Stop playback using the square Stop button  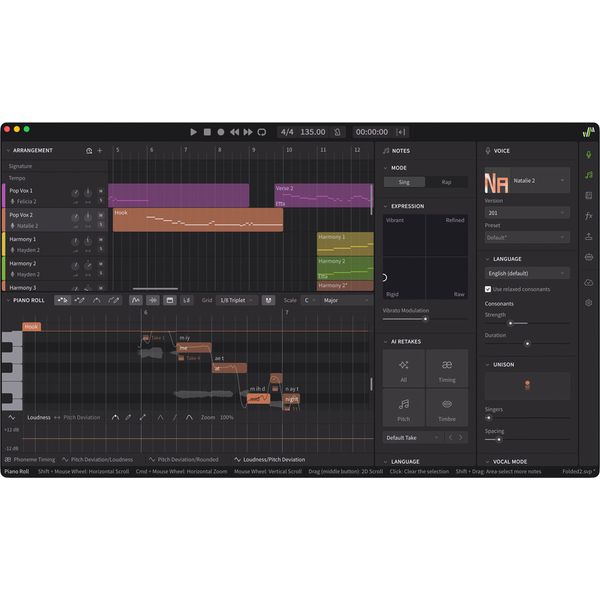click(x=207, y=132)
